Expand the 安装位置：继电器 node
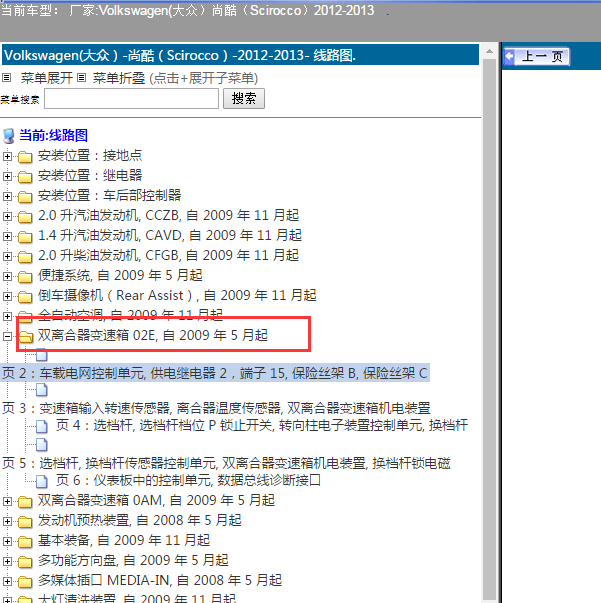Screen dimensions: 601x603 click(7, 177)
